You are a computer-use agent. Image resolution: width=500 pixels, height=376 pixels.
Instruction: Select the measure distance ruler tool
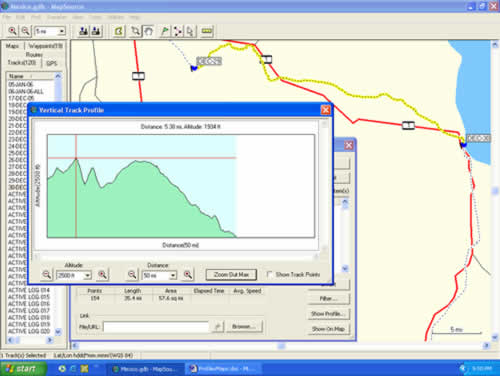coord(207,31)
